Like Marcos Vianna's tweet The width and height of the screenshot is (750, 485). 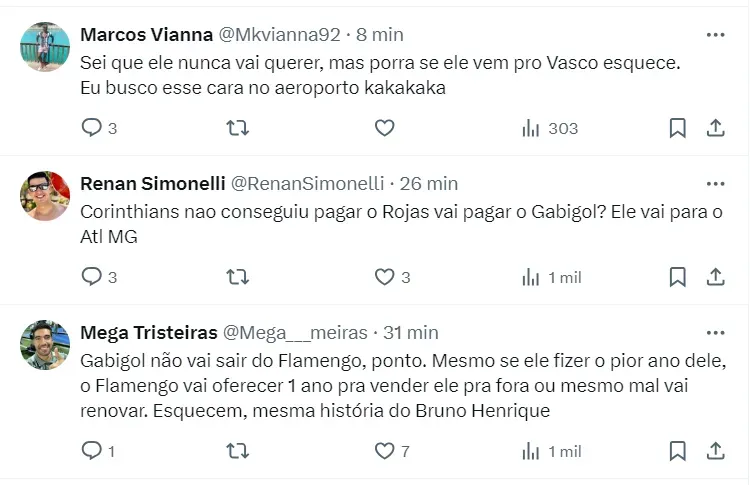384,128
